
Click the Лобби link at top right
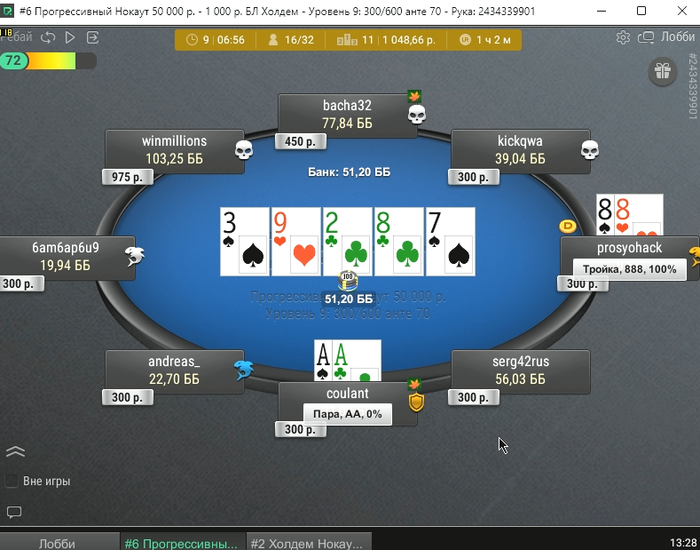(x=677, y=37)
